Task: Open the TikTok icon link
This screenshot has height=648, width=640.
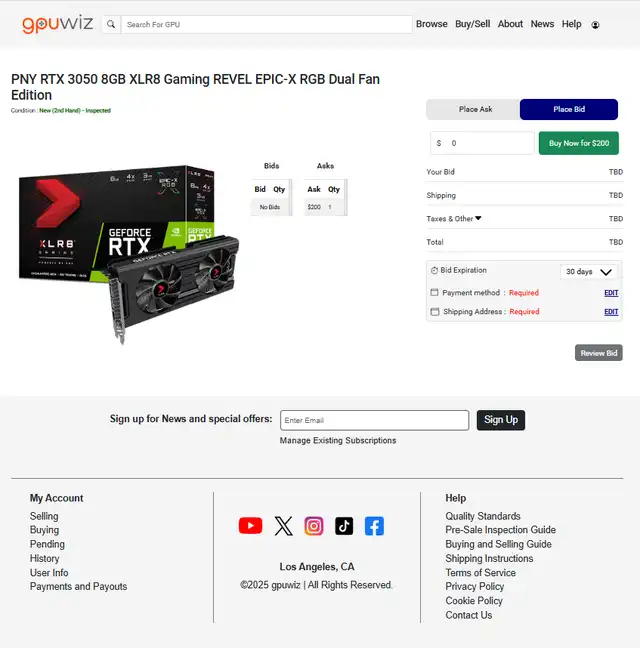Action: click(344, 526)
